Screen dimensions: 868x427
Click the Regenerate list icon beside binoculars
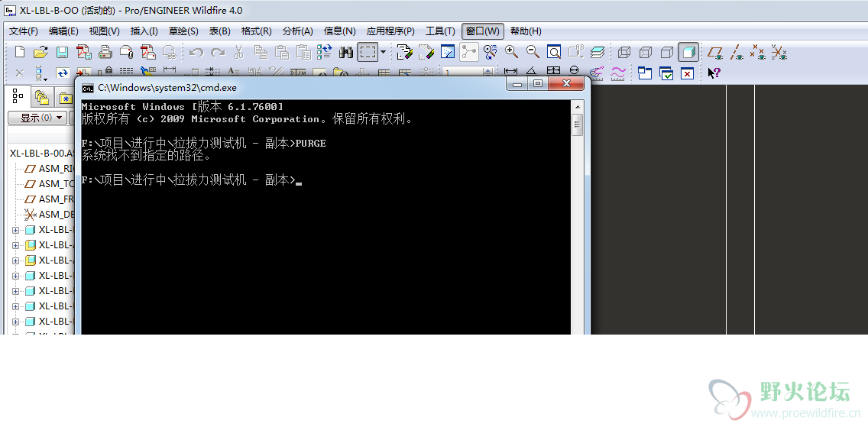[325, 52]
